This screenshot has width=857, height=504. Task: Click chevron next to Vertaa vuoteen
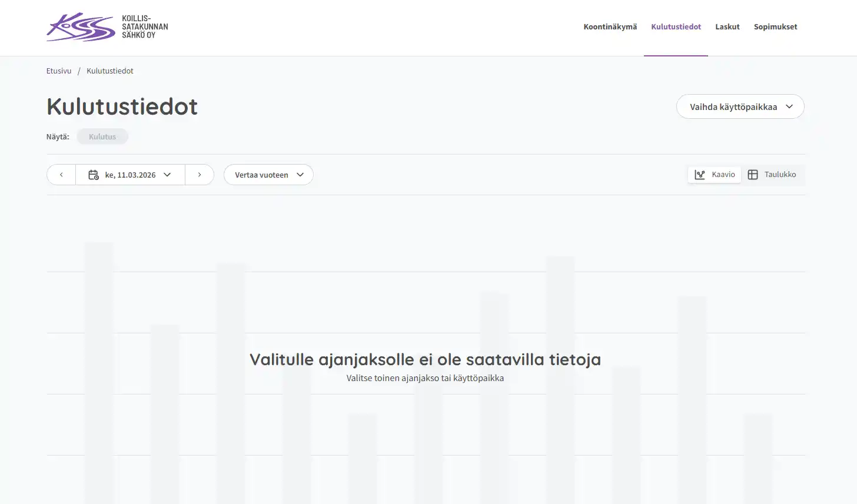click(300, 175)
